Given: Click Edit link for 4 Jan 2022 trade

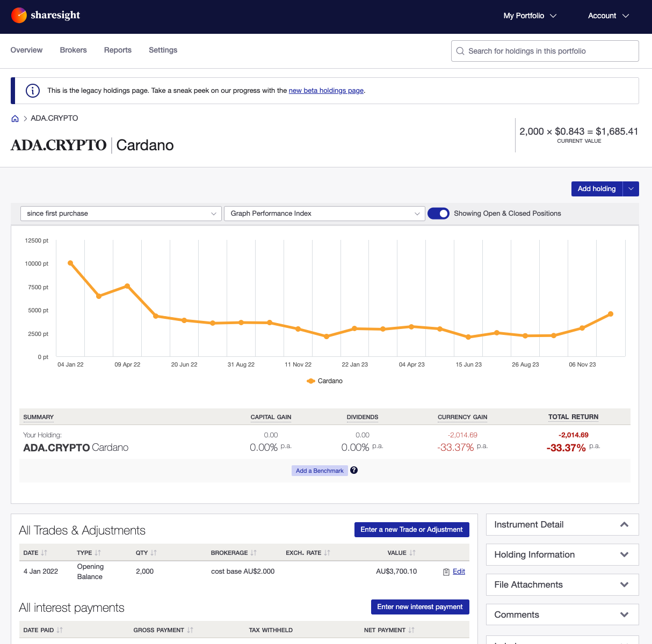Looking at the screenshot, I should pyautogui.click(x=459, y=572).
